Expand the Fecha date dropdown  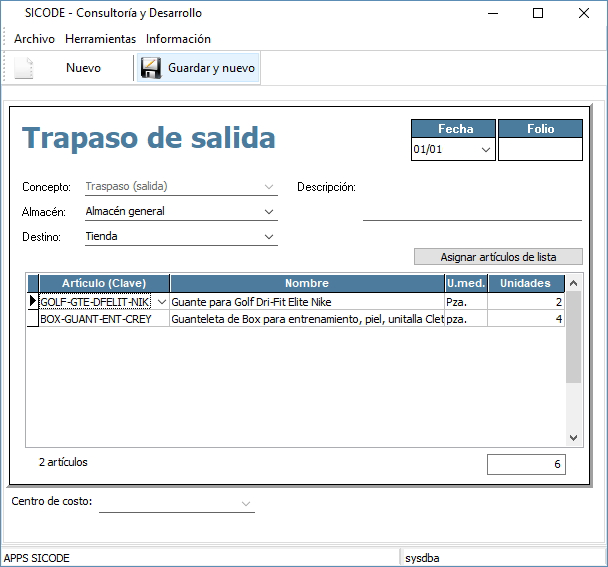(486, 150)
